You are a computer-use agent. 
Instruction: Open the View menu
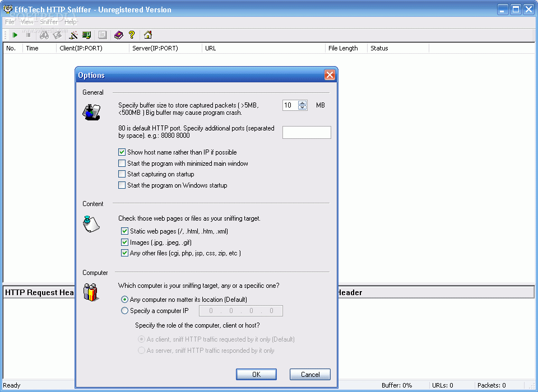pyautogui.click(x=27, y=22)
